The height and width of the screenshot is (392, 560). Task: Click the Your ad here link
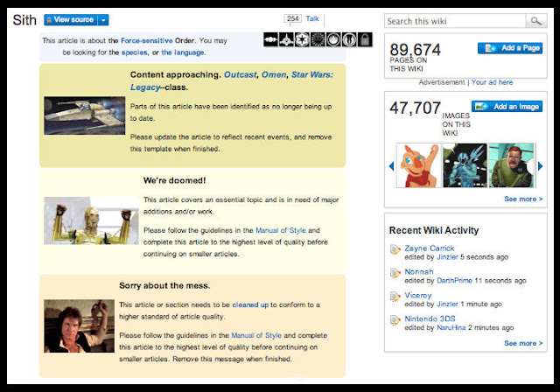coord(492,82)
